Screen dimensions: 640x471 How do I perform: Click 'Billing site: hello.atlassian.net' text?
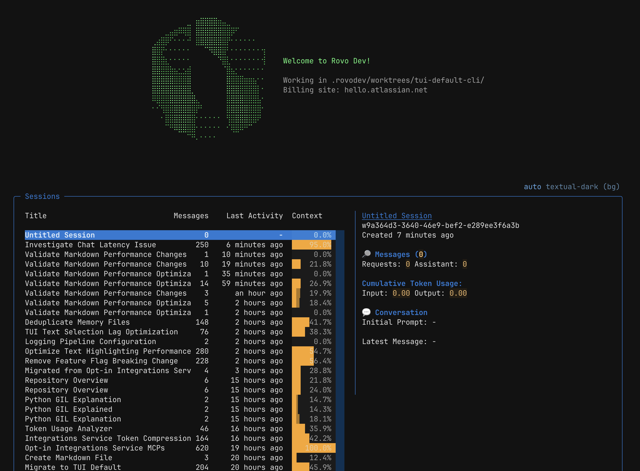(355, 90)
